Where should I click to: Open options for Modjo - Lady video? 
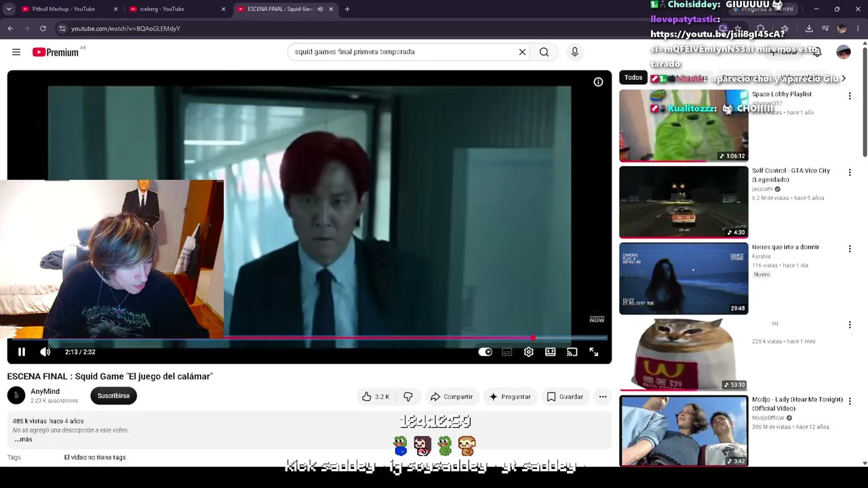[850, 401]
